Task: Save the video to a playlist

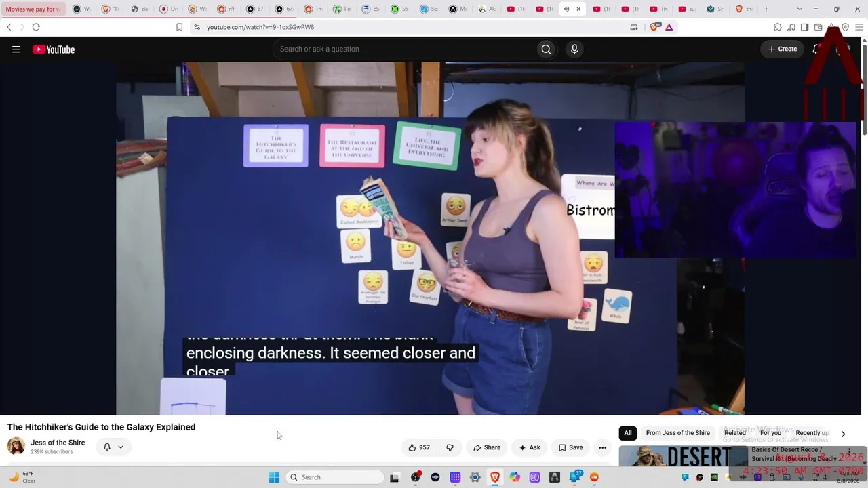Action: [x=570, y=447]
